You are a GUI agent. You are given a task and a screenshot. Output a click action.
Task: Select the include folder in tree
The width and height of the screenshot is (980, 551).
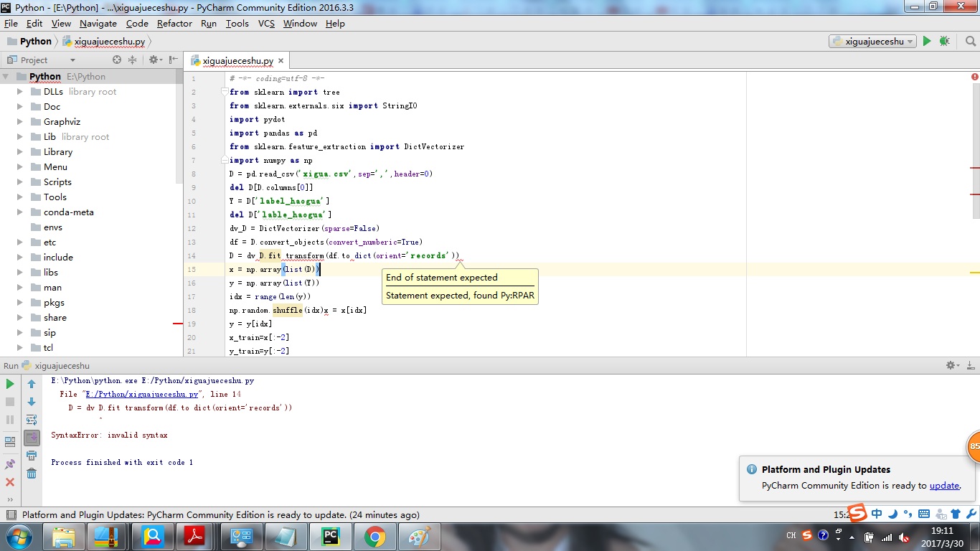pos(58,257)
